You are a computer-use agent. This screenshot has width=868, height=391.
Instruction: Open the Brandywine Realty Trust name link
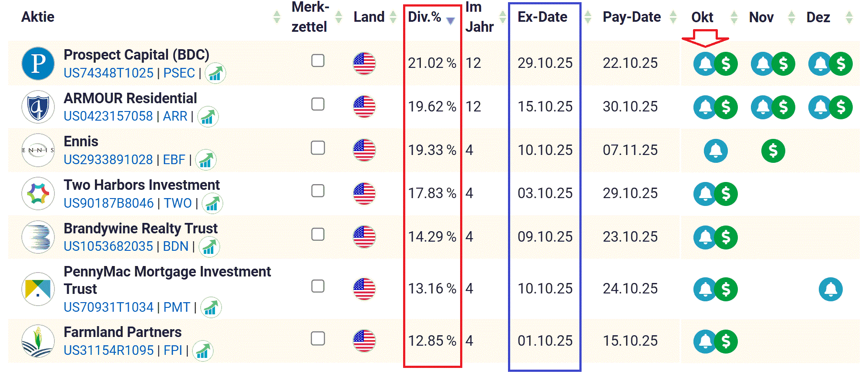pos(140,229)
